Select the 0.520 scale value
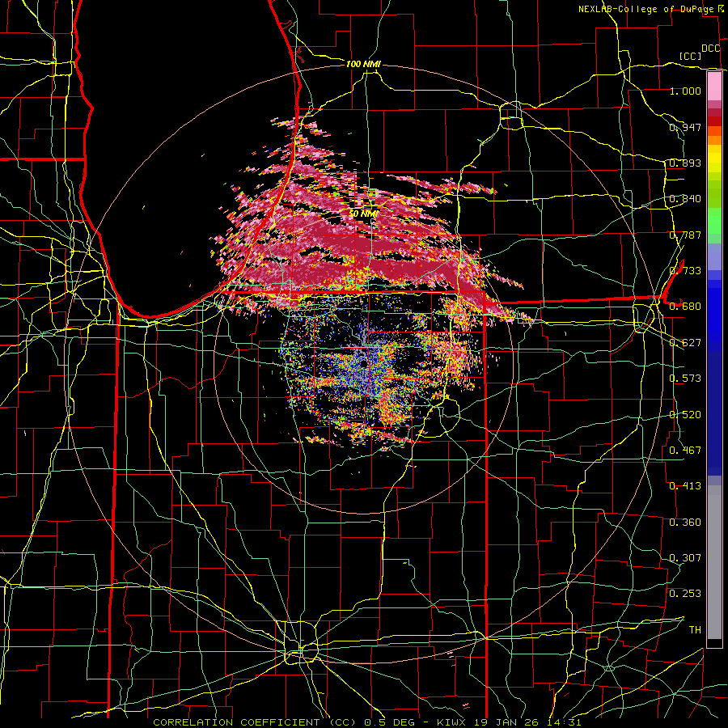This screenshot has width=728, height=728. pos(685,415)
